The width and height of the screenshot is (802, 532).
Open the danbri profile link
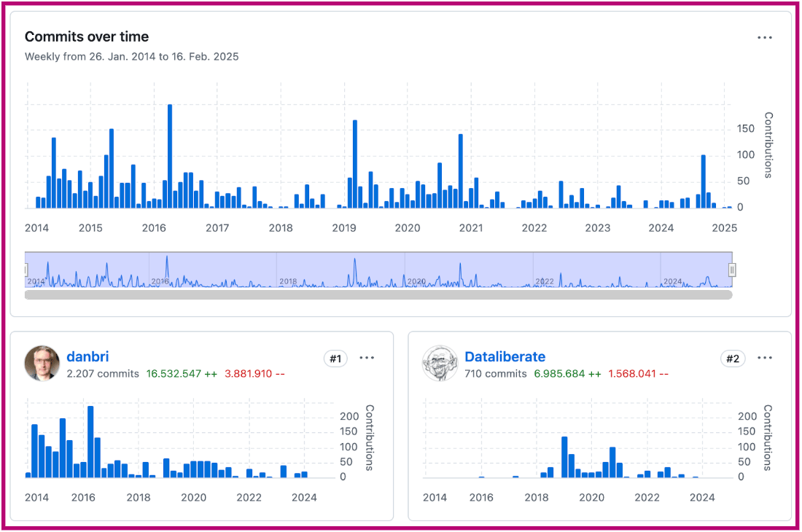pos(87,356)
